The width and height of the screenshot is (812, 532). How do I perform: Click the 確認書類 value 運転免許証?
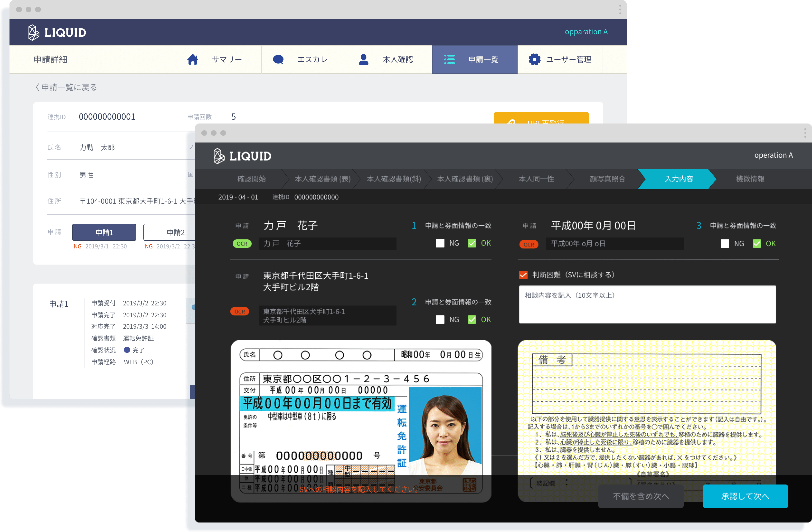[x=138, y=338]
